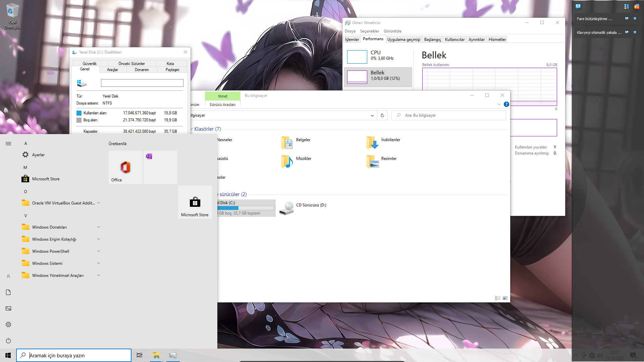Expand the File Explorer ribbon chevron
The image size is (644, 362).
point(499,104)
